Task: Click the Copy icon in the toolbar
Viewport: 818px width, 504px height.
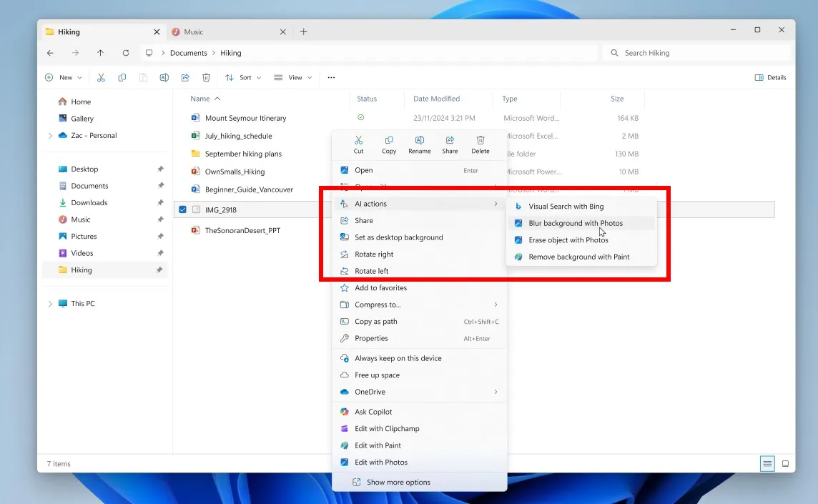Action: [122, 77]
